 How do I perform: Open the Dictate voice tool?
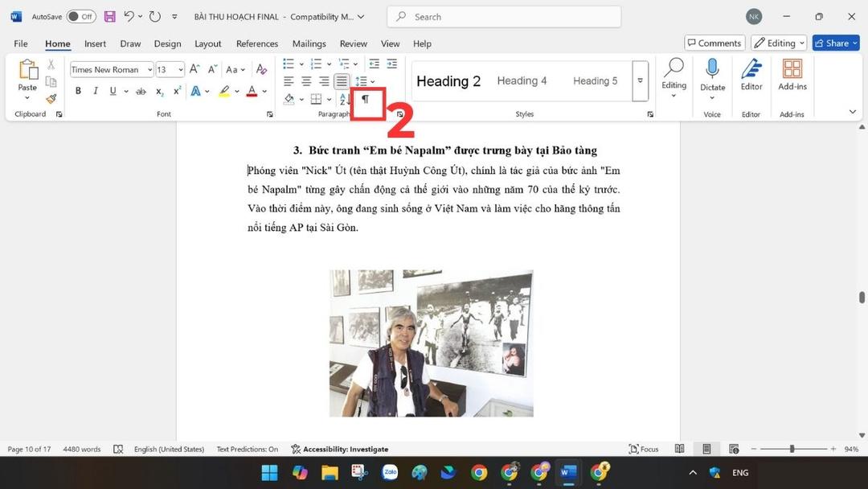712,80
